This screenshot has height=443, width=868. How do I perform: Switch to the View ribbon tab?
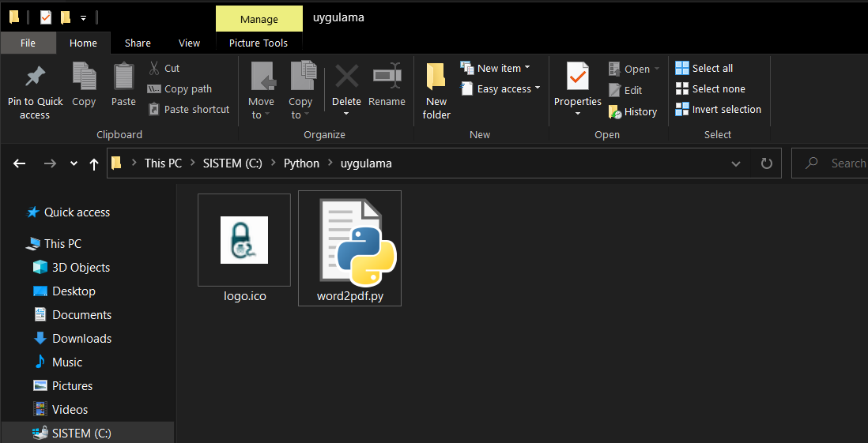click(x=190, y=43)
